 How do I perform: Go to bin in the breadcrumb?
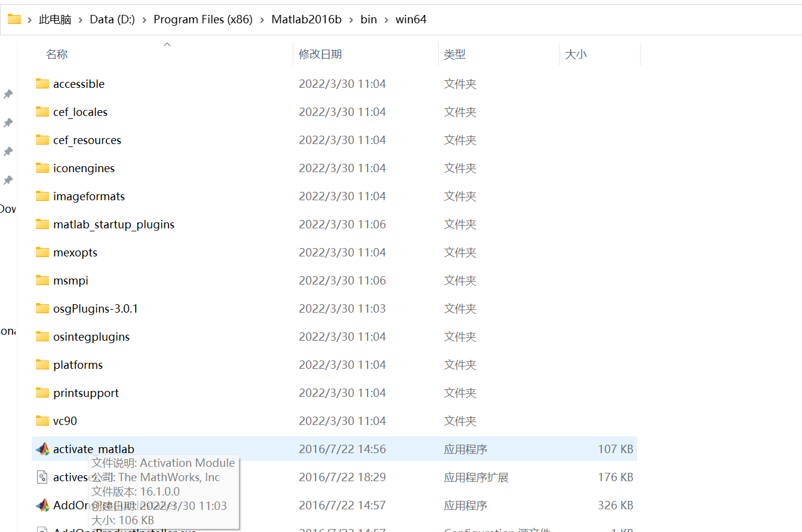click(x=369, y=20)
